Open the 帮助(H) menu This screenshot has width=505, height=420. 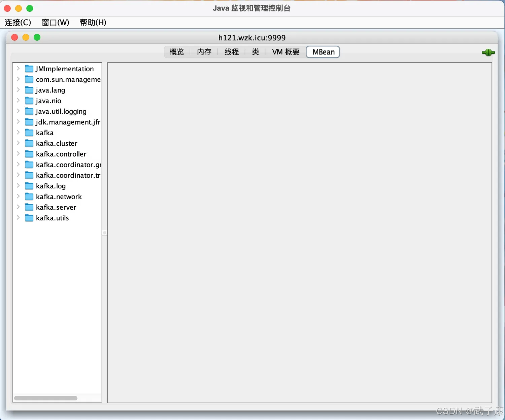tap(93, 23)
